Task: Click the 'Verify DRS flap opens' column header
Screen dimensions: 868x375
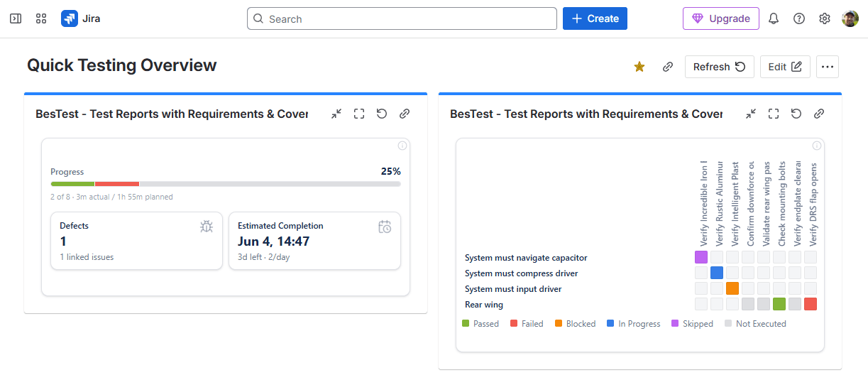Action: click(813, 203)
